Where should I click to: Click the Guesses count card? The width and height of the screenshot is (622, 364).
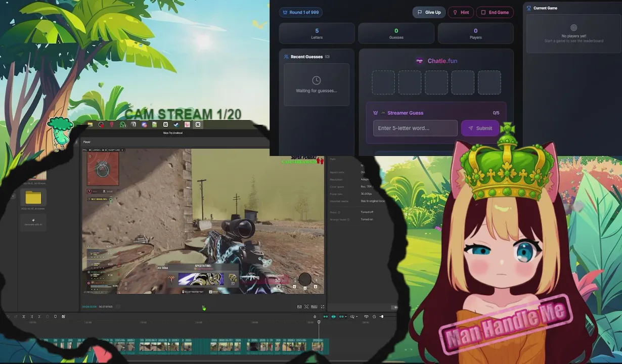click(x=396, y=33)
